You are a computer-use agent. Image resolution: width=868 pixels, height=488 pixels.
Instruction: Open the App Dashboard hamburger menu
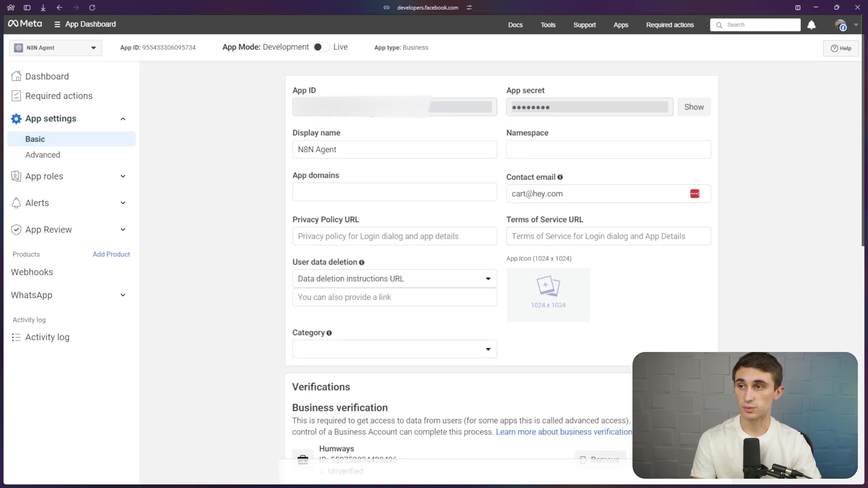57,24
